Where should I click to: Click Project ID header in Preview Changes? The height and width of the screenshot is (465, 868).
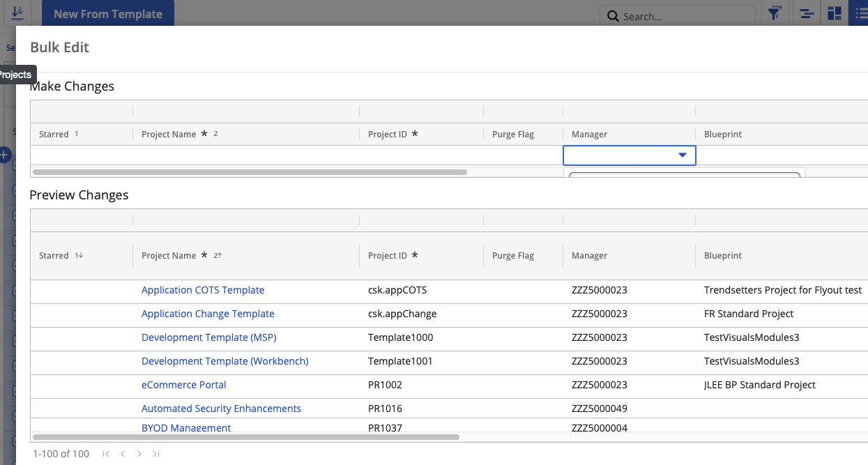388,256
